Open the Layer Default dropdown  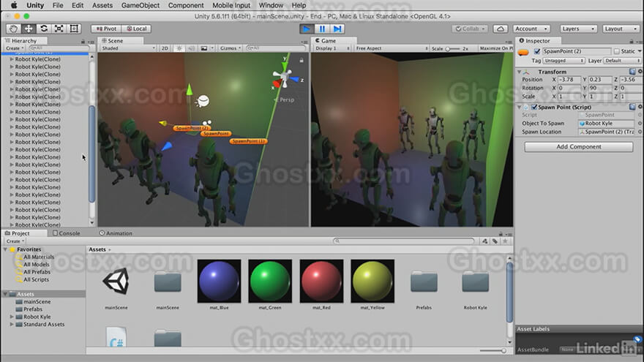622,60
